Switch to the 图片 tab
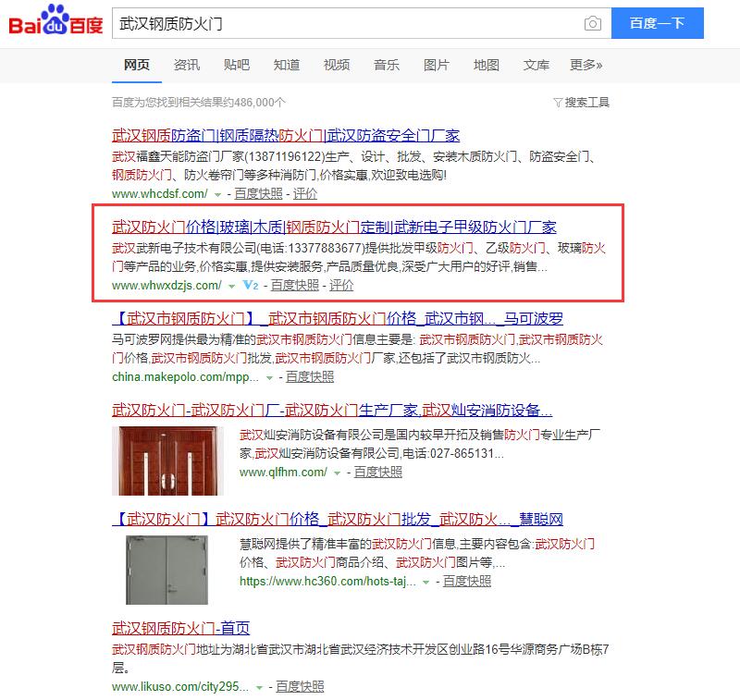740x700 pixels. (437, 66)
